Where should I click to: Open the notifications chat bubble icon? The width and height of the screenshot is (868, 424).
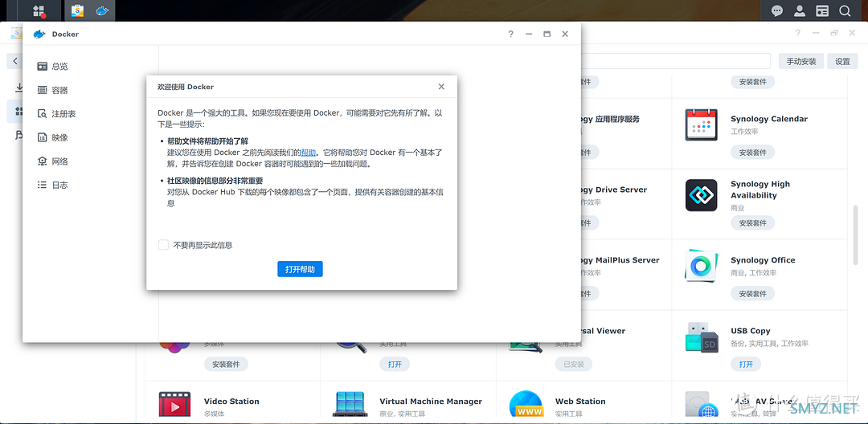click(777, 10)
